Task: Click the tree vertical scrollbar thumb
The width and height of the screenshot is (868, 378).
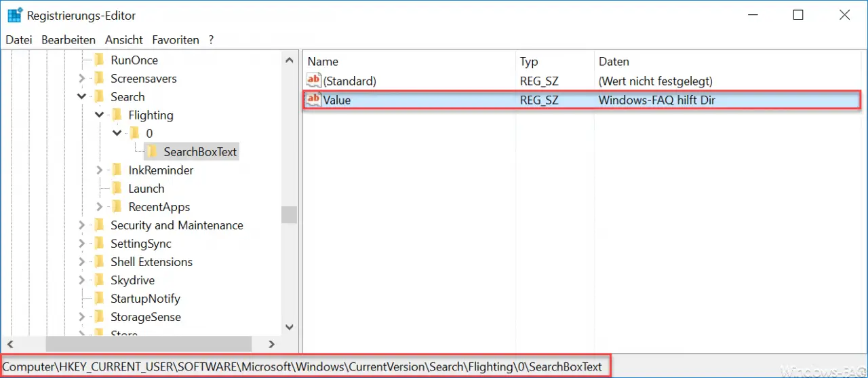Action: point(290,215)
